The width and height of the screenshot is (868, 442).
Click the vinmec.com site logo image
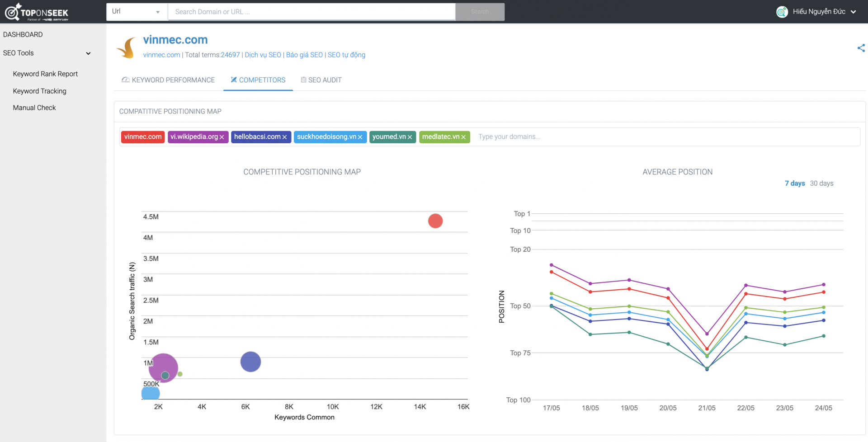tap(127, 47)
